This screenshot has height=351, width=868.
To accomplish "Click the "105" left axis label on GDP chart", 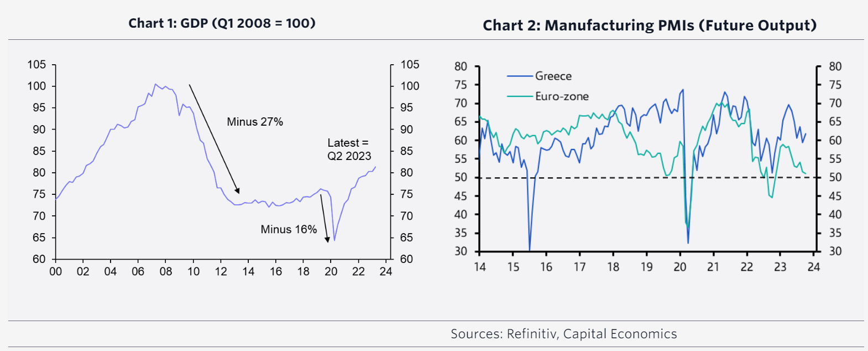I will click(x=36, y=65).
